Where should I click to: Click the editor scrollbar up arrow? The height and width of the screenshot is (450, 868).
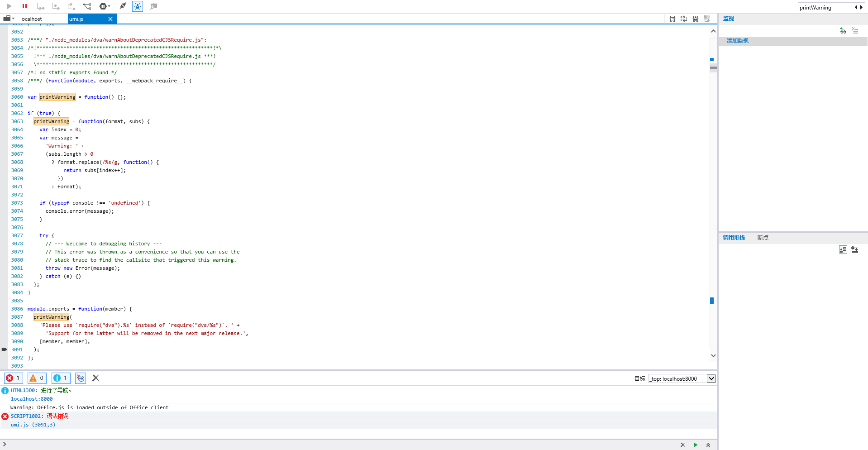[x=713, y=31]
